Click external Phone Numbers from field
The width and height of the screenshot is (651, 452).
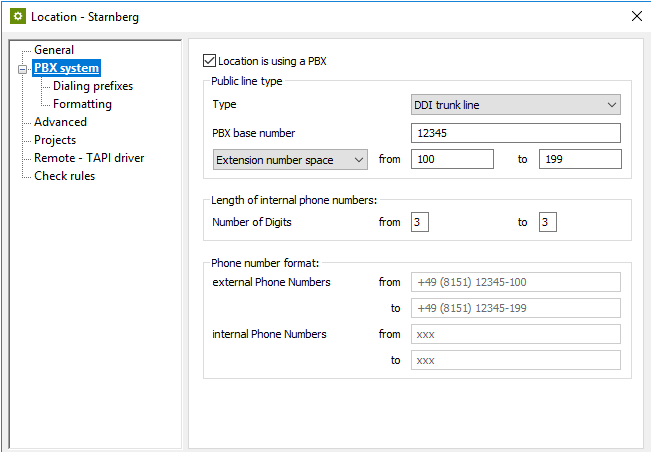tap(516, 282)
